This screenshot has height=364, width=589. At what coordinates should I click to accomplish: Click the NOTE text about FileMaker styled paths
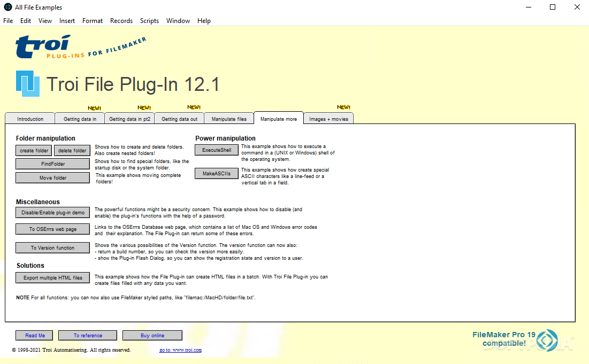pos(135,298)
